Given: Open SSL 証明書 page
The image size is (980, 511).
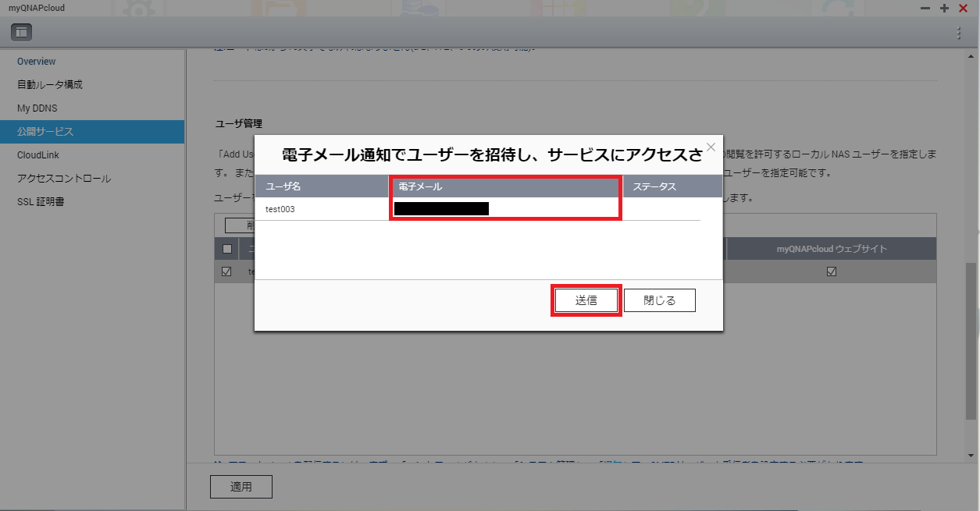Looking at the screenshot, I should click(x=41, y=202).
